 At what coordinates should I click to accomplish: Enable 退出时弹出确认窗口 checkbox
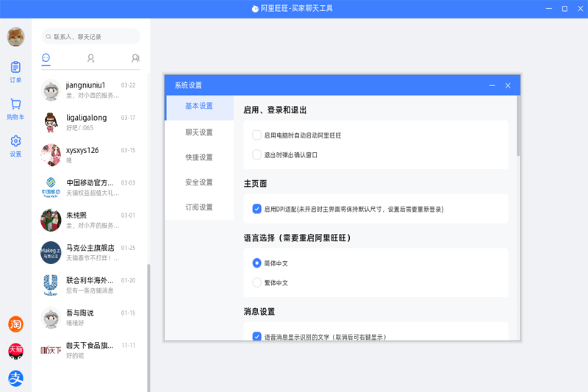click(257, 154)
